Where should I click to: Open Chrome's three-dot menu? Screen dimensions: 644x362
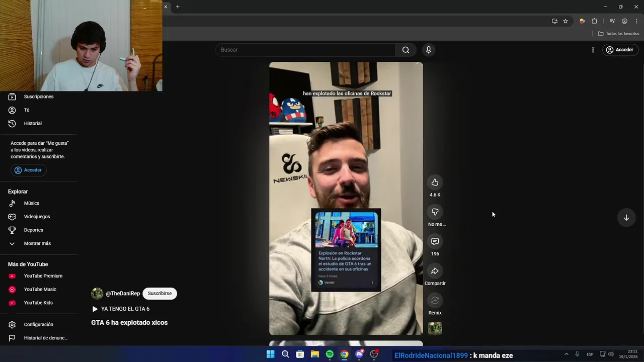(636, 21)
